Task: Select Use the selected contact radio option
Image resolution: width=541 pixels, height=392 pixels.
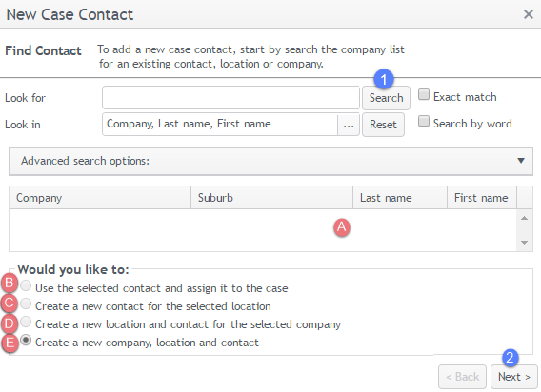Action: click(x=26, y=285)
